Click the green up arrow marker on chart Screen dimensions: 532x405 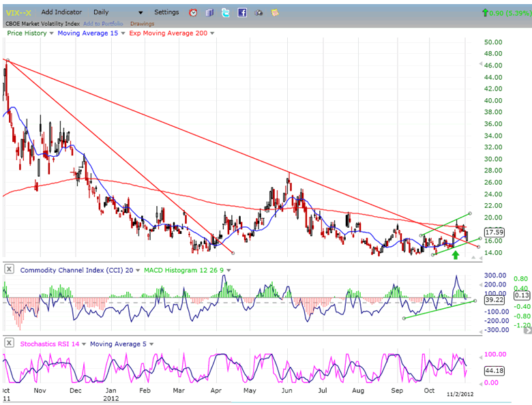(456, 255)
